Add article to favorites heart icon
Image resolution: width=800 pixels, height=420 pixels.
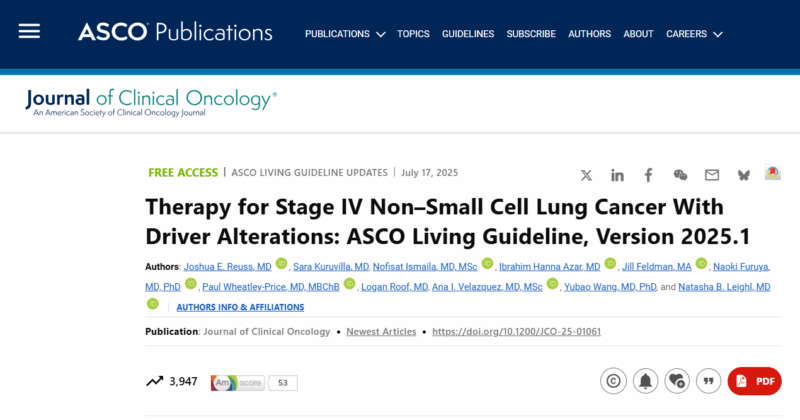coord(677,381)
